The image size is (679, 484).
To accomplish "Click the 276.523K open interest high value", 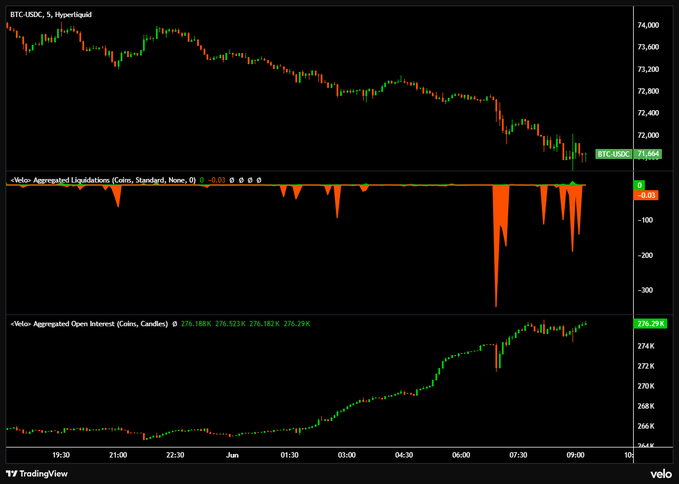I will click(230, 324).
